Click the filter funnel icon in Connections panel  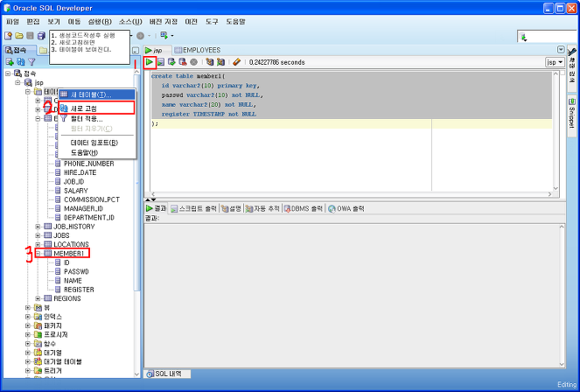click(31, 62)
